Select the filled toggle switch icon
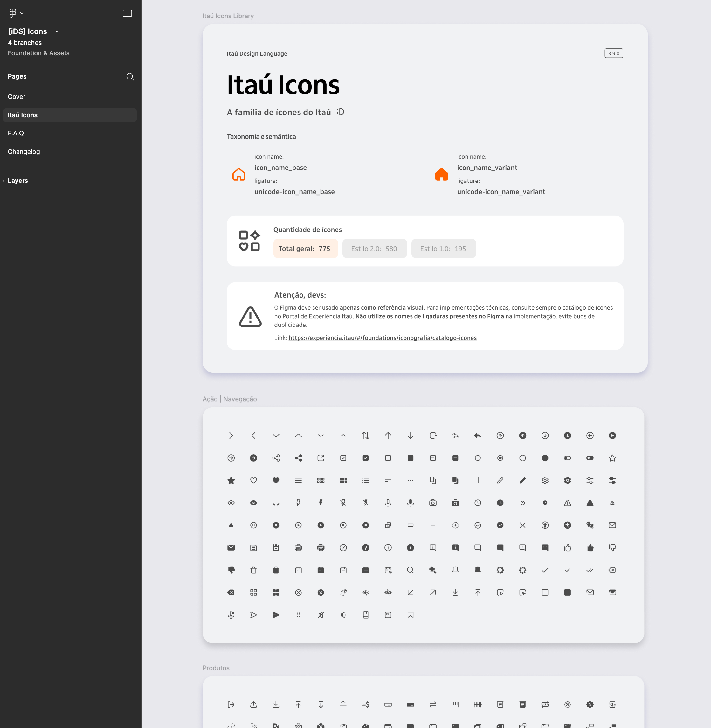 pos(590,458)
